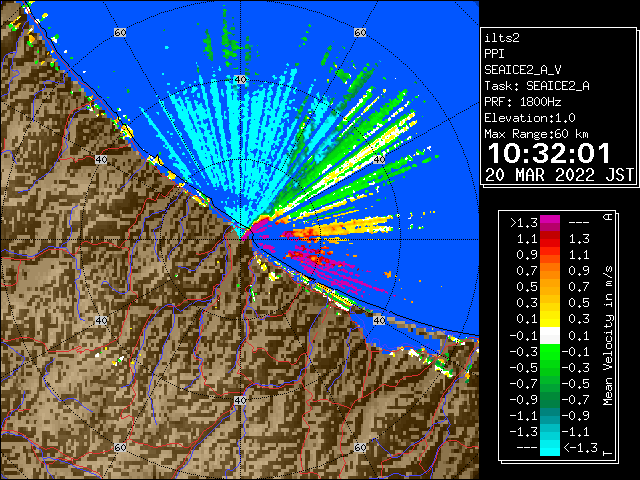Click the radar origin where the radial beams converge
Viewport: 640px width, 480px height.
pos(240,240)
